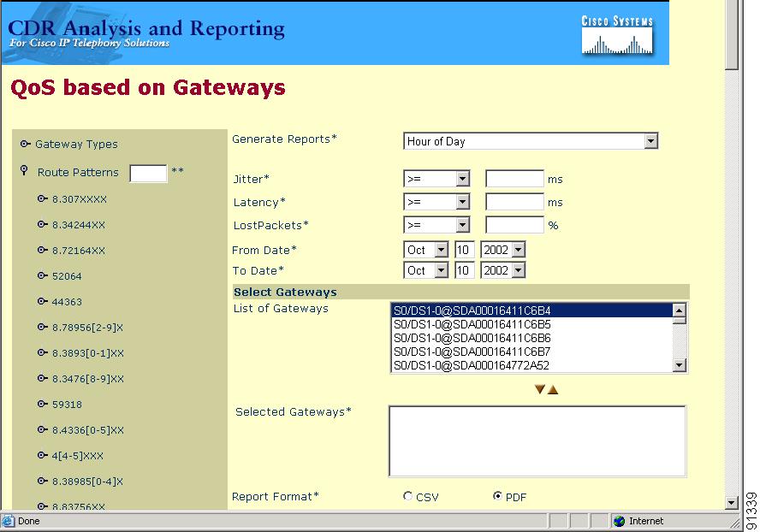Click the From Date day field
This screenshot has height=532, width=760.
point(465,250)
